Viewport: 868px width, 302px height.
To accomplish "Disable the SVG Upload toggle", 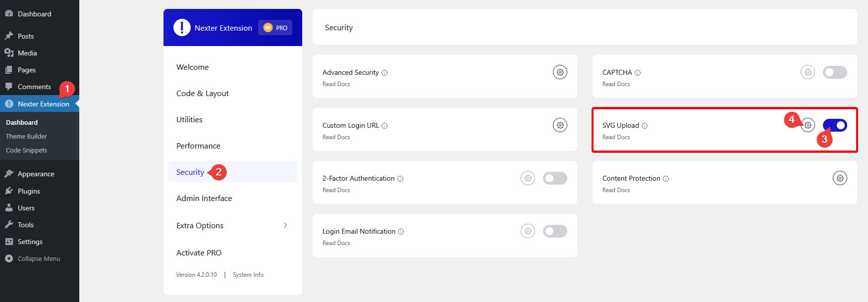I will tap(835, 125).
